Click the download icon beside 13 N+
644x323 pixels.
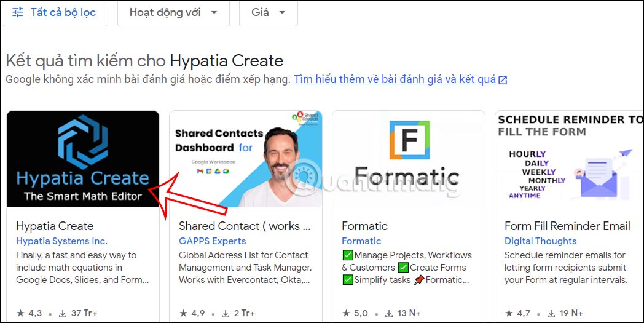point(388,314)
